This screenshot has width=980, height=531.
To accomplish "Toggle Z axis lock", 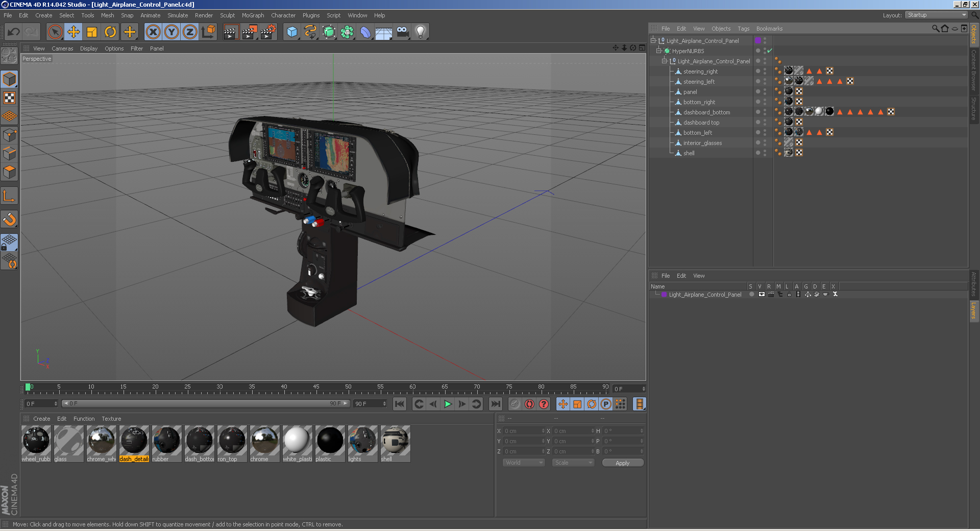I will coord(190,32).
